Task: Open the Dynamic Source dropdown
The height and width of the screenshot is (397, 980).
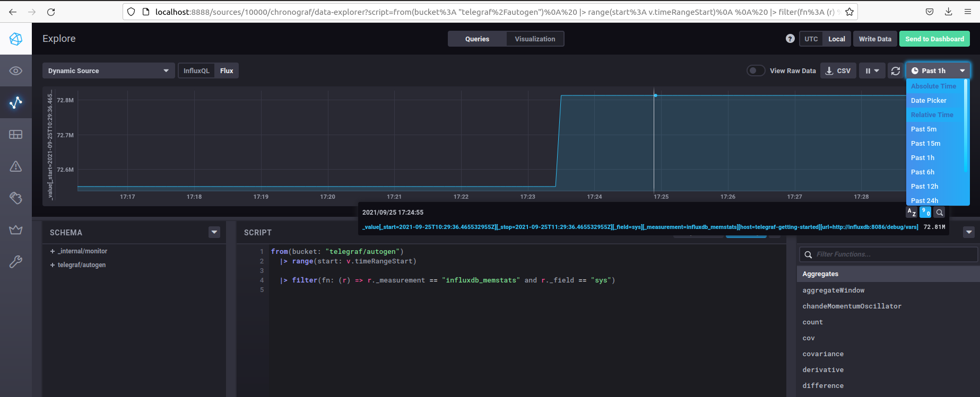Action: (x=109, y=70)
